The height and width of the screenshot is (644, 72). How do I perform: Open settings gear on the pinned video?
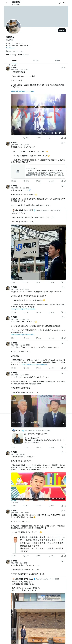pyautogui.click(x=56, y=133)
